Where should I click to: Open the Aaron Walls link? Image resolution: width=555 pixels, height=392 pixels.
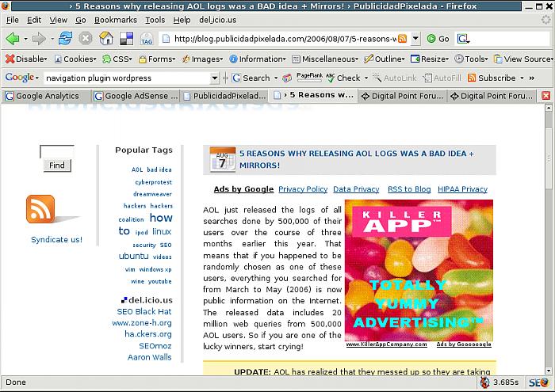pos(149,357)
